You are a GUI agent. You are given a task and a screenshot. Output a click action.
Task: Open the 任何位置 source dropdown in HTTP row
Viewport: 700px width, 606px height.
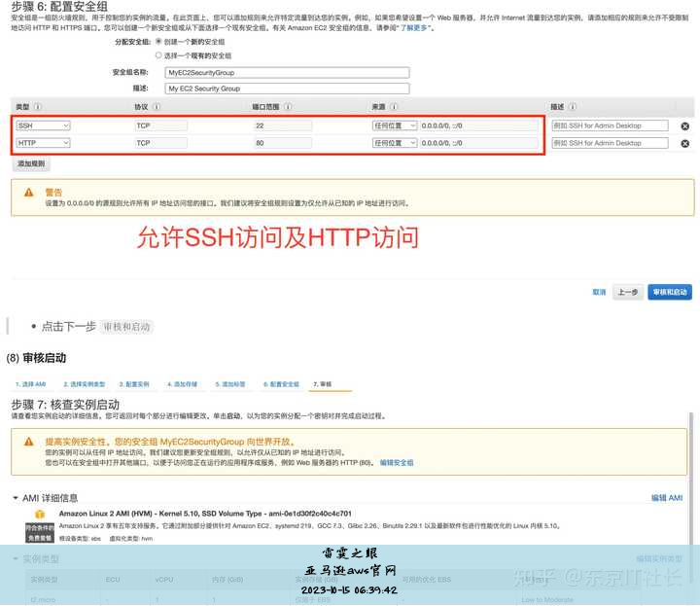(395, 143)
